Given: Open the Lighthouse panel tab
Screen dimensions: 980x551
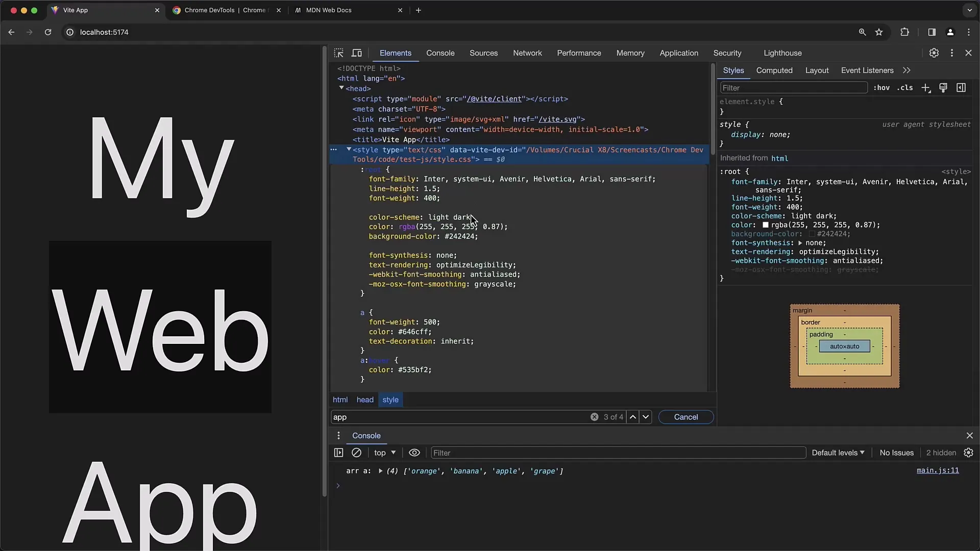Looking at the screenshot, I should point(782,53).
